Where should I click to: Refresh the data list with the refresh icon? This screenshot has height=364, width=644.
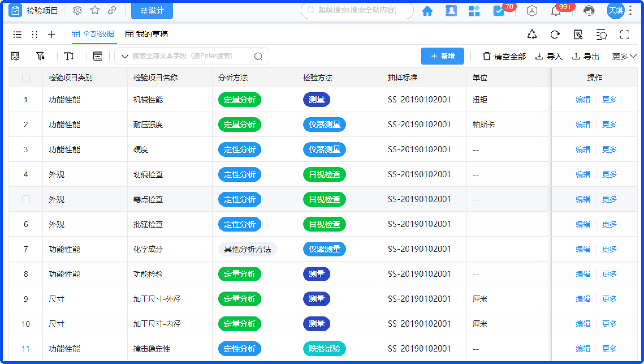point(555,34)
